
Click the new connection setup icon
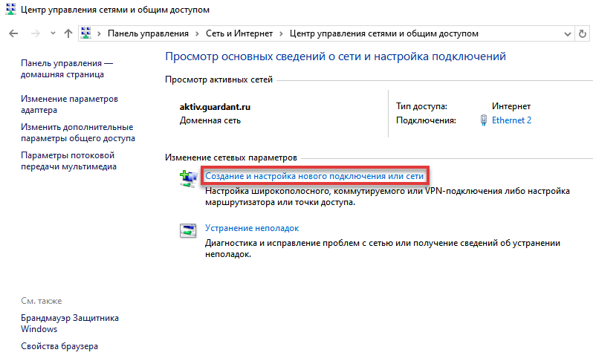[188, 179]
